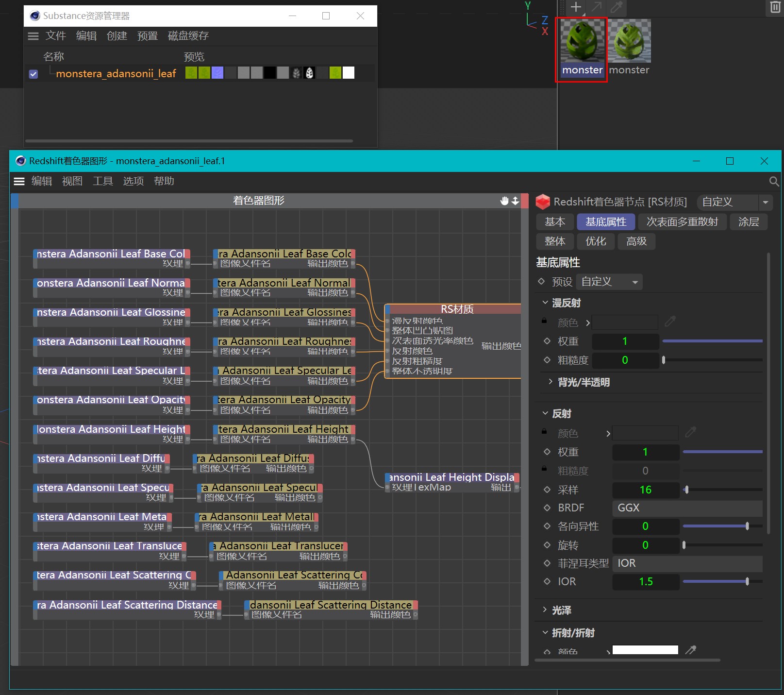
Task: Click the lock icon beside 反射 粗糙度
Action: pos(545,469)
